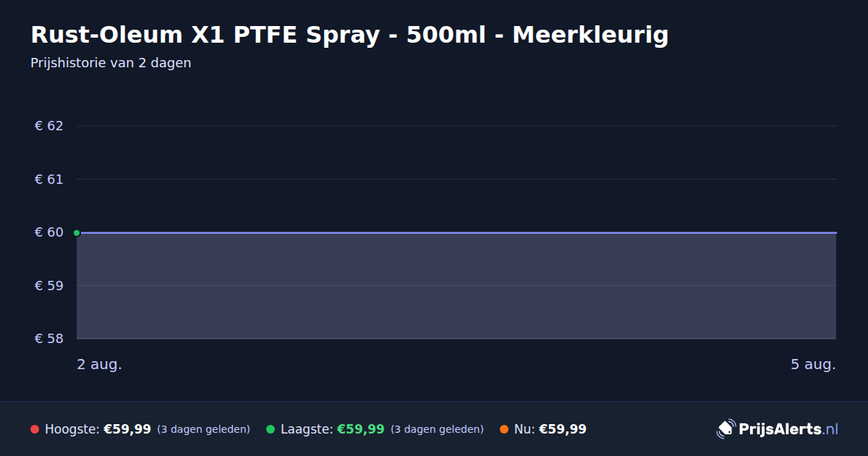Click the € 58 axis label

click(49, 339)
